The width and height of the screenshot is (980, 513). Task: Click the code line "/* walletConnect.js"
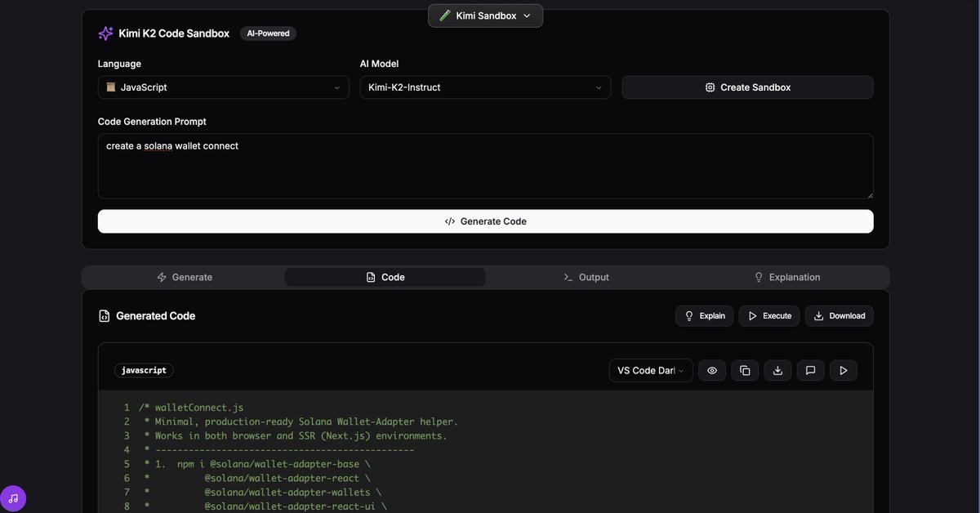(191, 408)
